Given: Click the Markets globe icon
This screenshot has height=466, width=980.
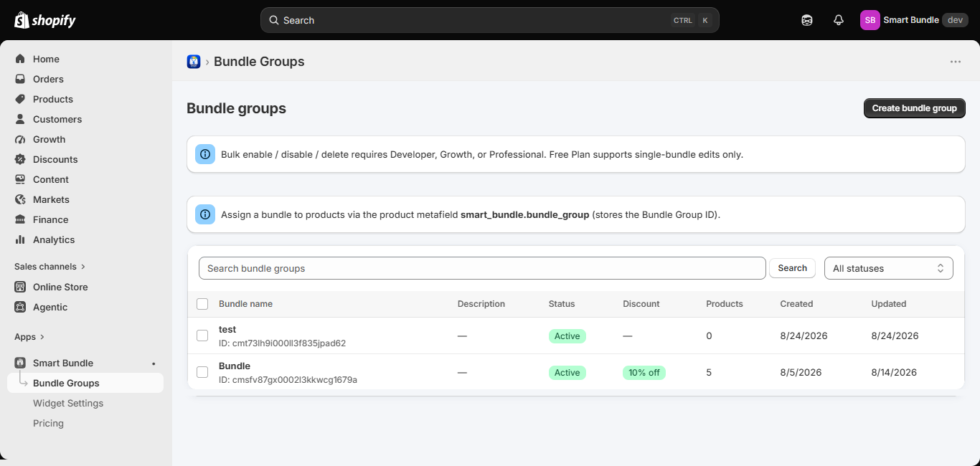Looking at the screenshot, I should pos(20,199).
